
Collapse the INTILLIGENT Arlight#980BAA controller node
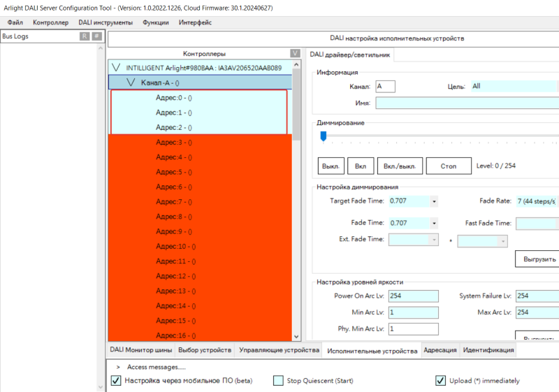pyautogui.click(x=116, y=67)
